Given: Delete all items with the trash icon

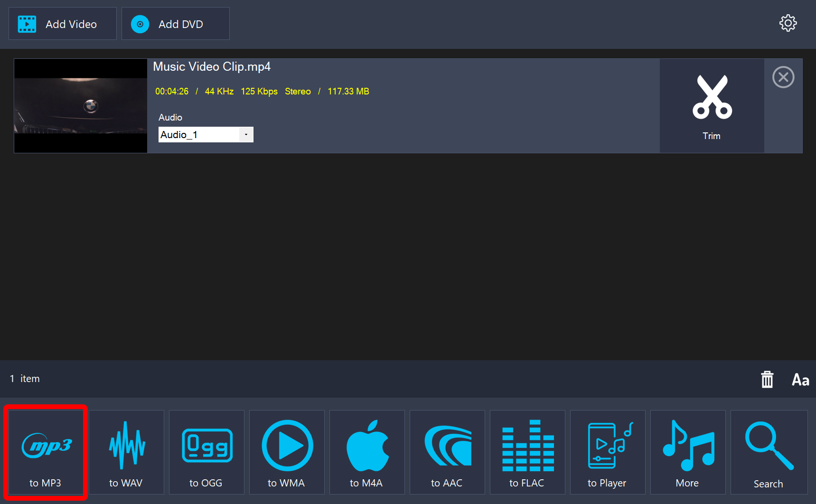Looking at the screenshot, I should click(767, 379).
